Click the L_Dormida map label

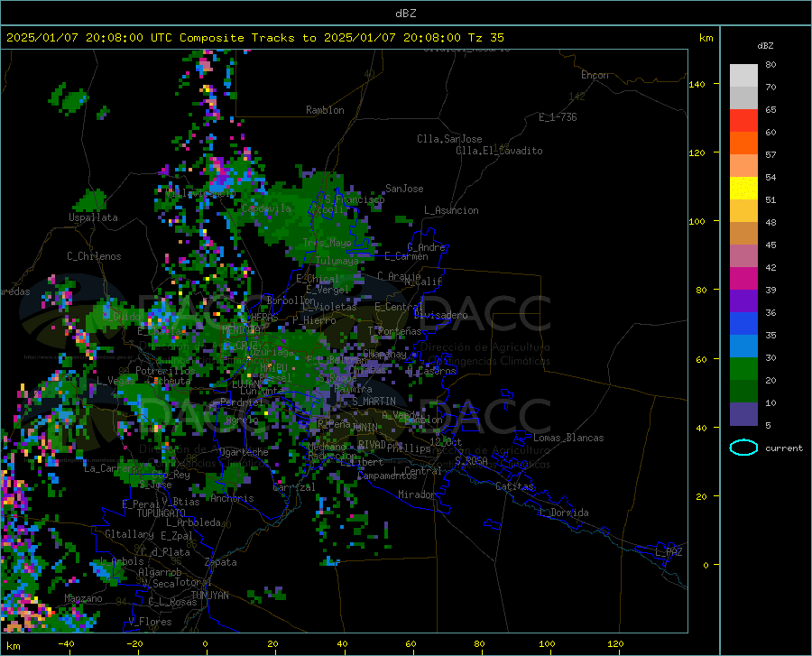pos(564,513)
